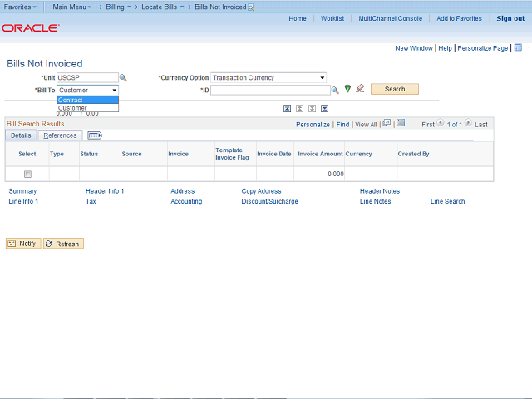
Task: Click the previous row arrow icon
Action: click(441, 123)
